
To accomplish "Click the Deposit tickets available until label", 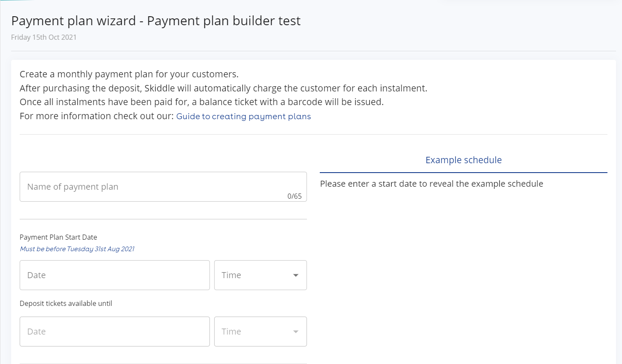I will (x=66, y=303).
